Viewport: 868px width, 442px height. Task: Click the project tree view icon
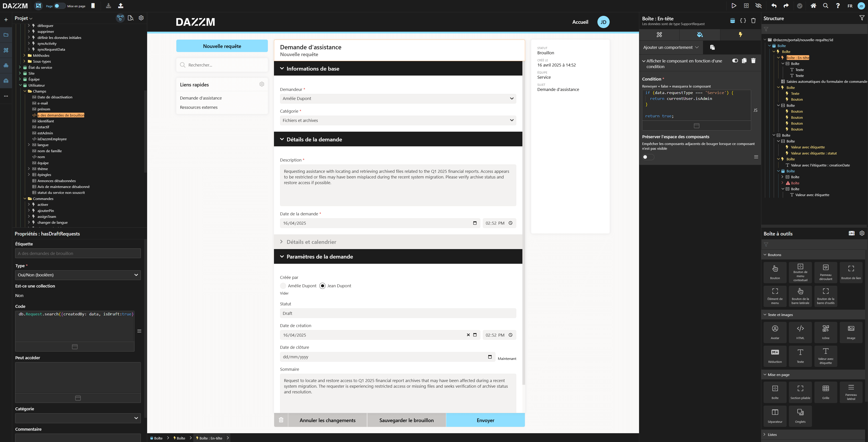120,18
